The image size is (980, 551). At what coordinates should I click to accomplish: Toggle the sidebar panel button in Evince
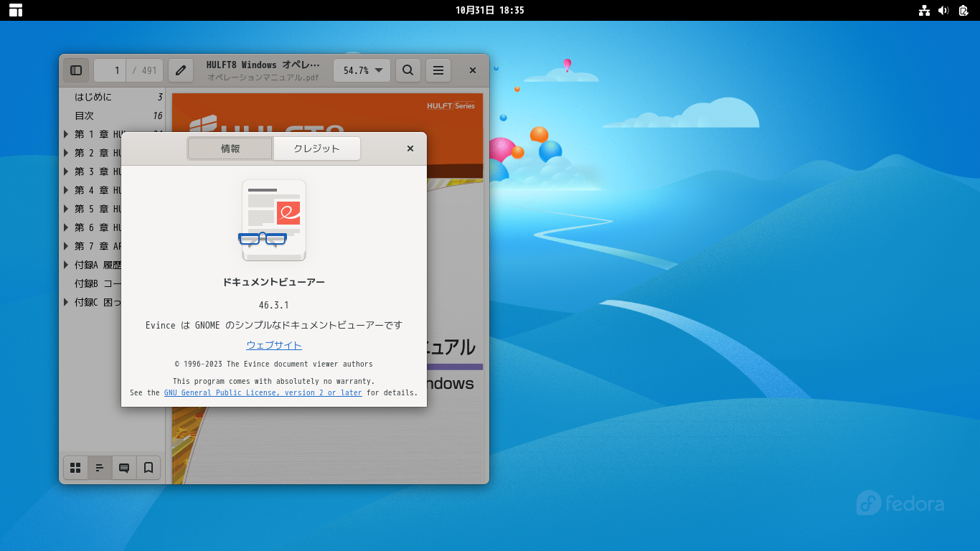pos(76,70)
